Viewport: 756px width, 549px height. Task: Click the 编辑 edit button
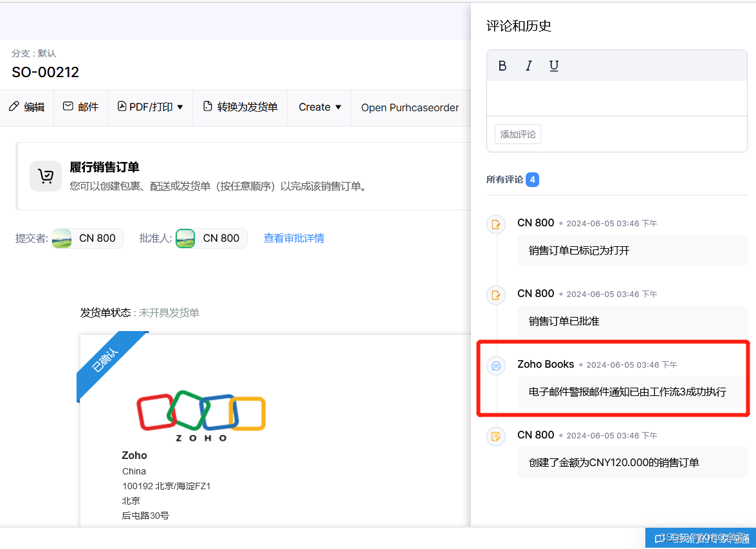[27, 107]
